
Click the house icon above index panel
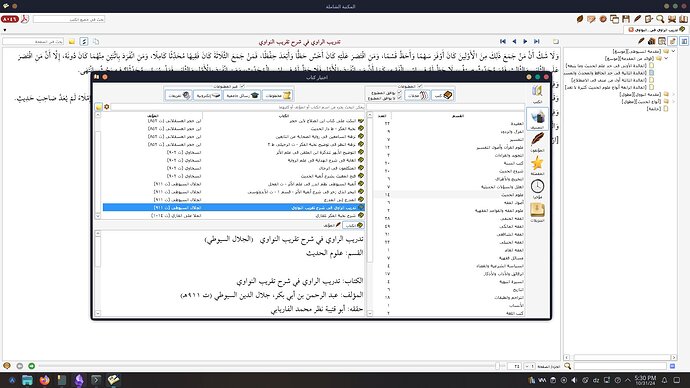pyautogui.click(x=652, y=41)
